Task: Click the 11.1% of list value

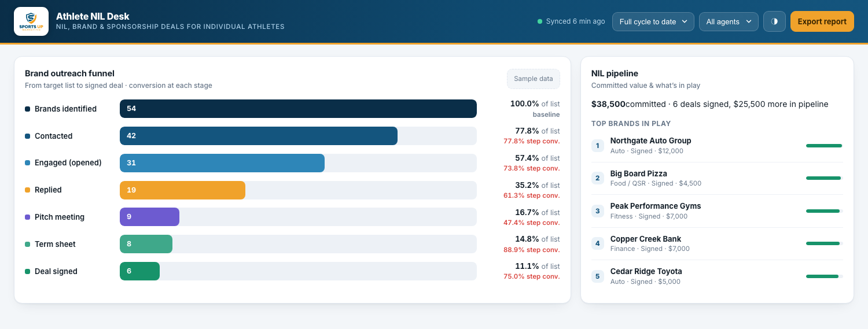Action: click(x=538, y=266)
